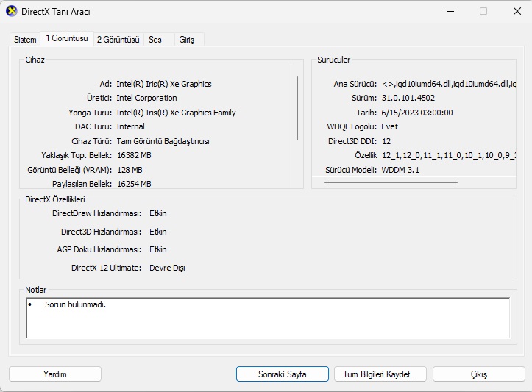Go to Sonraki Sayfa
The height and width of the screenshot is (392, 532).
283,374
